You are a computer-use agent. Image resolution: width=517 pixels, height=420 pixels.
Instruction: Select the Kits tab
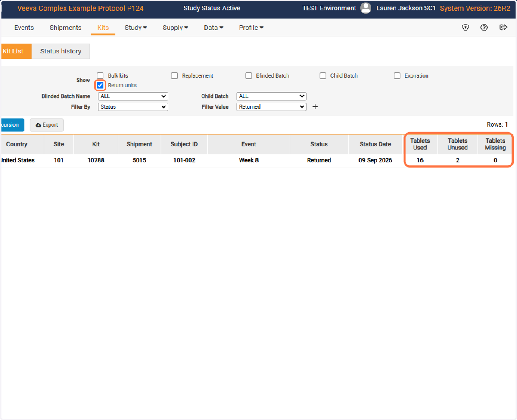point(103,28)
